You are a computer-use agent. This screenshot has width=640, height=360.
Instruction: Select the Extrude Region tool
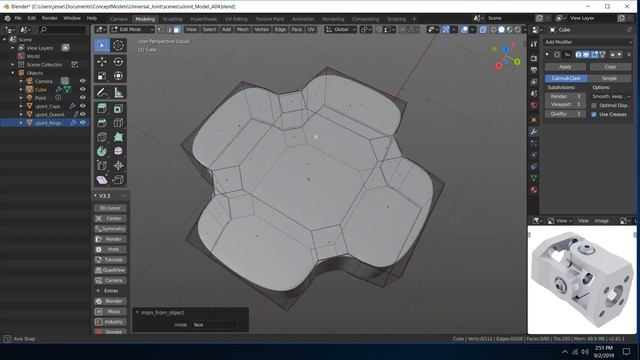point(102,109)
